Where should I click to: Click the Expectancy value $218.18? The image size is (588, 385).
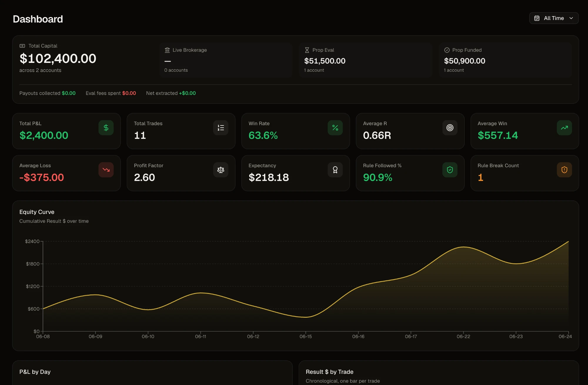[269, 177]
